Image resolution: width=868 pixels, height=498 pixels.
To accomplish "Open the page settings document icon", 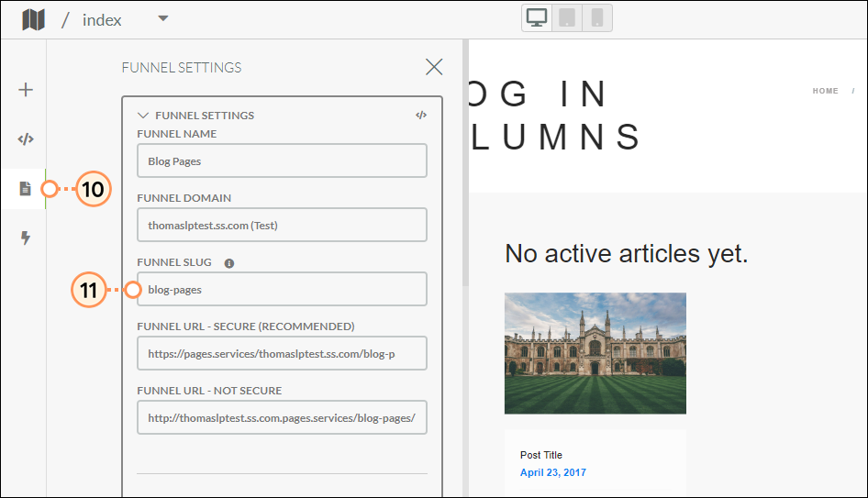I will (x=26, y=189).
